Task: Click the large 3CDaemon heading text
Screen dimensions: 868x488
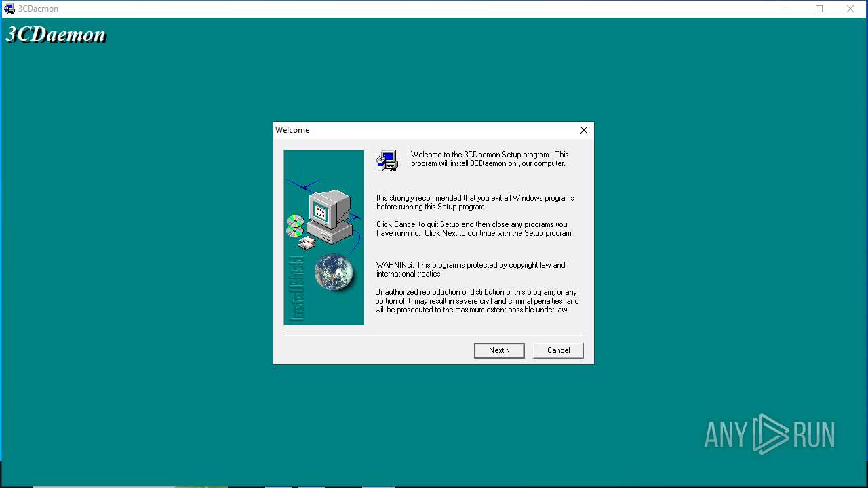Action: tap(56, 35)
